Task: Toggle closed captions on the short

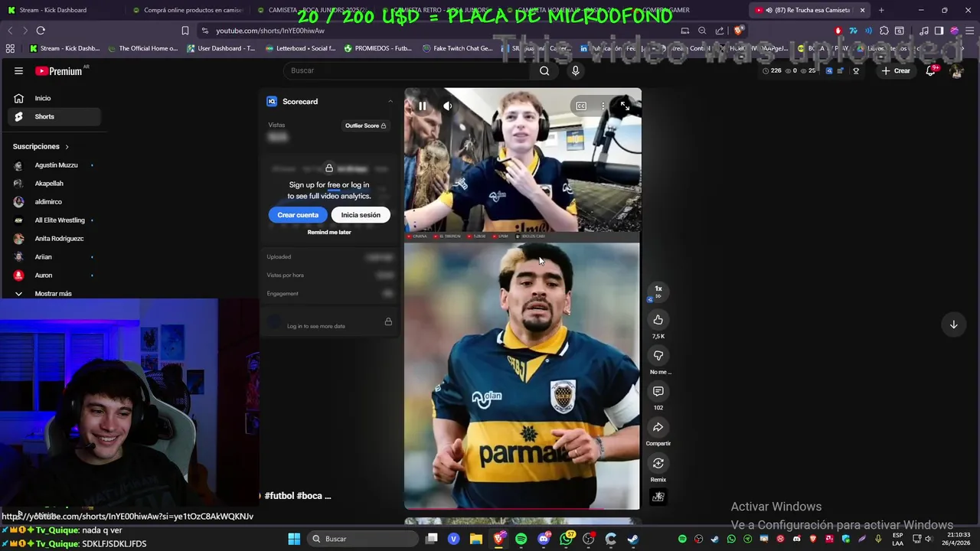Action: (x=581, y=106)
